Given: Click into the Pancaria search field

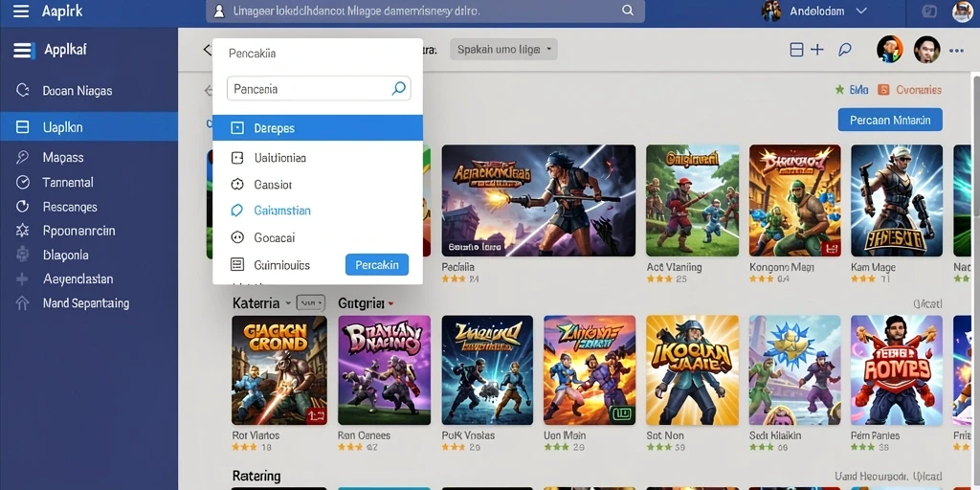Looking at the screenshot, I should (318, 89).
